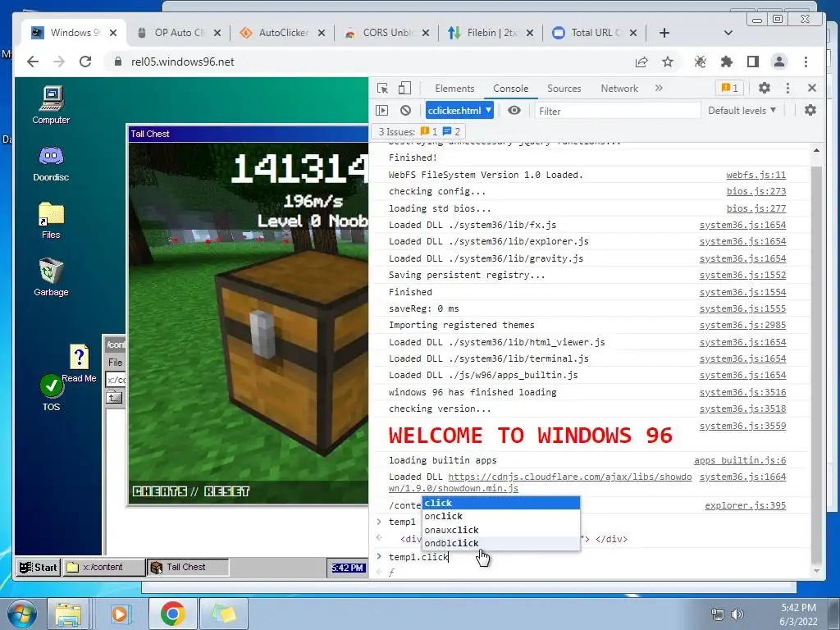Switch to the Network tab
The width and height of the screenshot is (840, 630).
[619, 89]
